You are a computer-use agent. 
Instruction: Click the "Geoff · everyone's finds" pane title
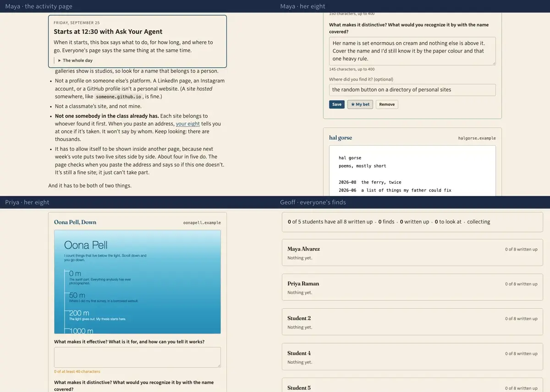coord(313,202)
